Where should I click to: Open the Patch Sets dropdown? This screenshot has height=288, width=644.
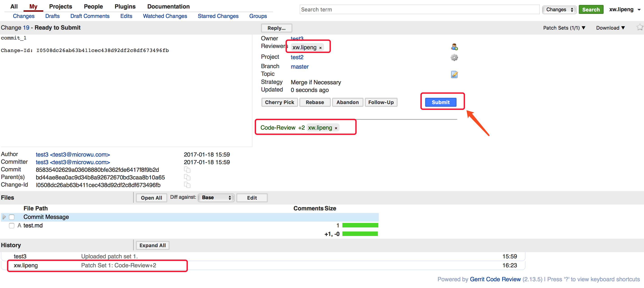564,28
